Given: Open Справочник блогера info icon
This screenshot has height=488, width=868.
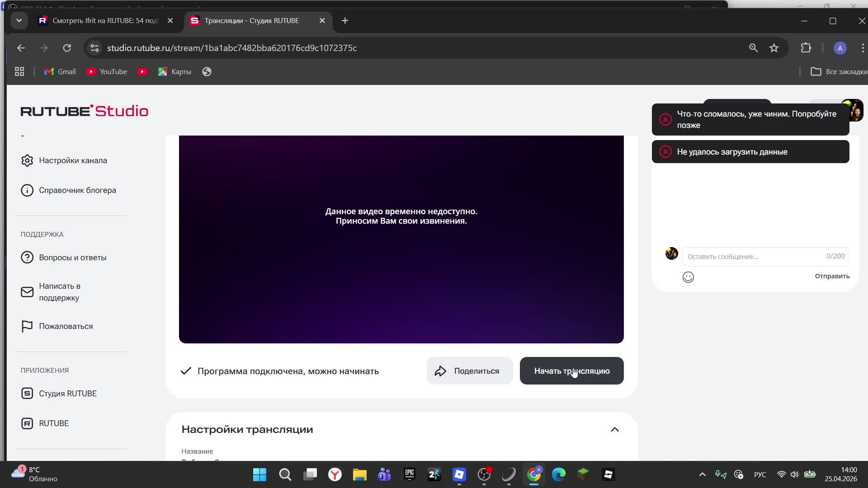Looking at the screenshot, I should point(27,190).
